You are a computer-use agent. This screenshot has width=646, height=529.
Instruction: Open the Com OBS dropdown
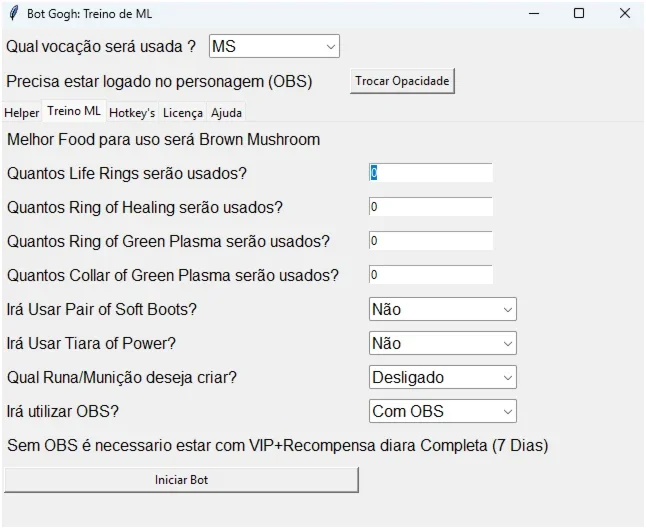coord(442,411)
